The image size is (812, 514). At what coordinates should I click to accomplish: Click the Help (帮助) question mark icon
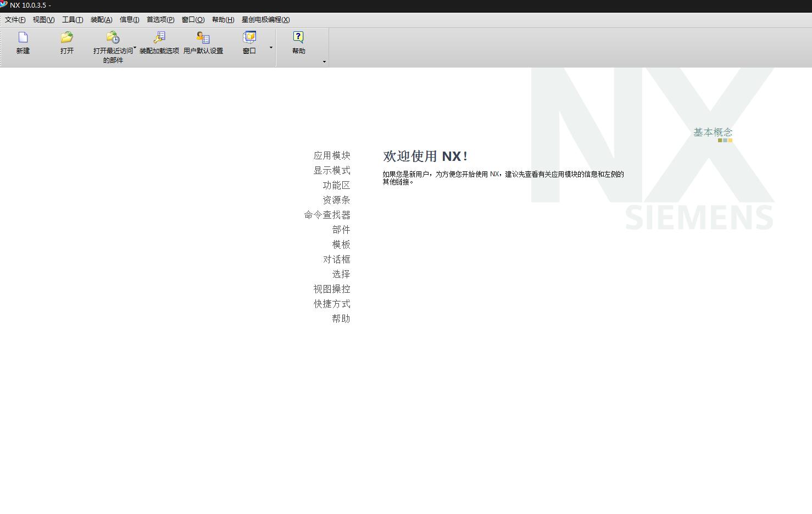[298, 37]
